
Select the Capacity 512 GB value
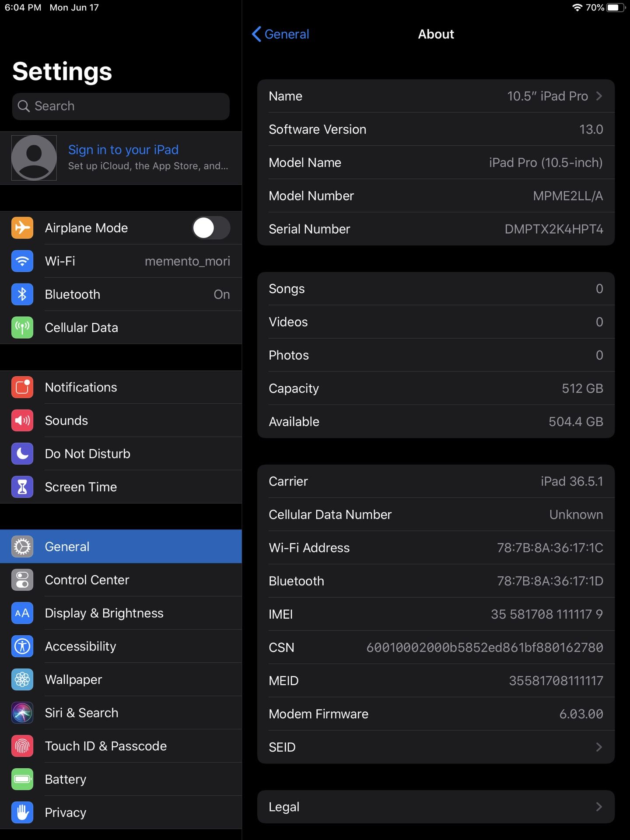click(582, 388)
